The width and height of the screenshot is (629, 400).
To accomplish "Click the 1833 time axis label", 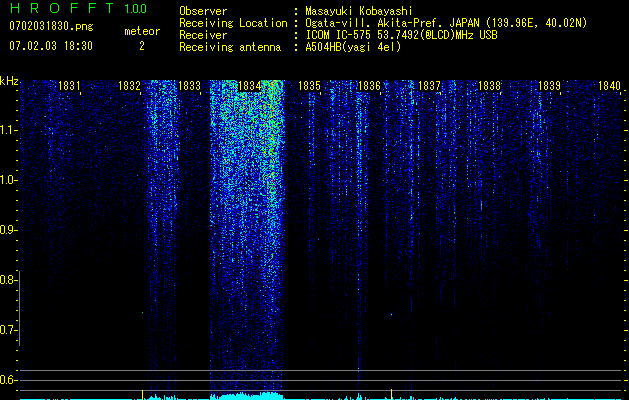I will click(189, 86).
